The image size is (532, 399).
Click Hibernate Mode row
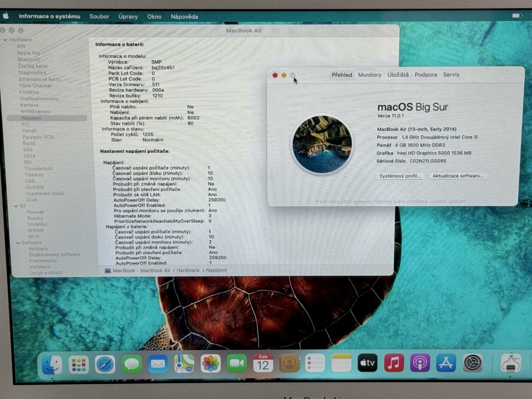tap(163, 216)
